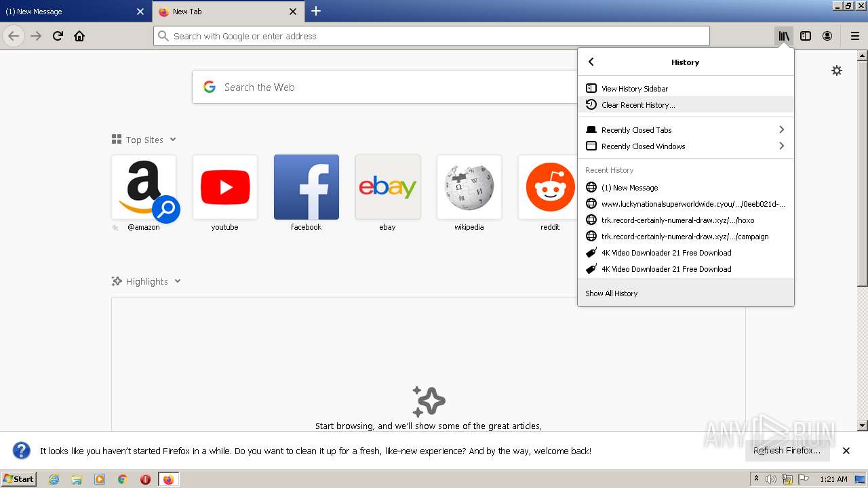Viewport: 868px width, 488px height.
Task: Go back in the History panel
Action: [591, 62]
